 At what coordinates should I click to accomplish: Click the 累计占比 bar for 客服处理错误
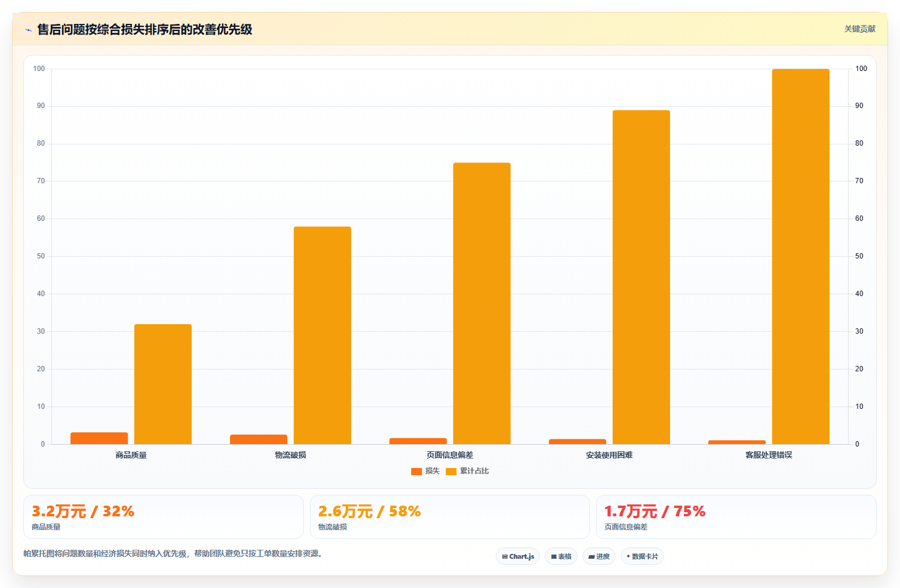[801, 256]
